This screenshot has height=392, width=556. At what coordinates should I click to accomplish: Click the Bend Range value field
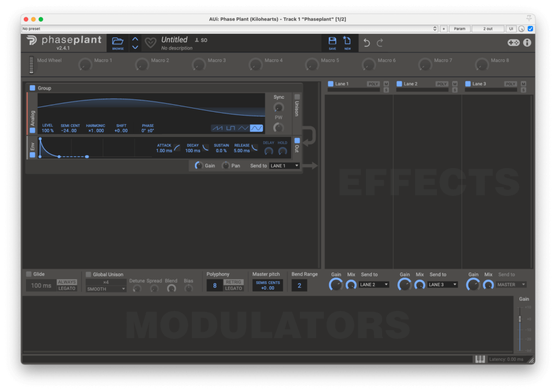pyautogui.click(x=299, y=286)
